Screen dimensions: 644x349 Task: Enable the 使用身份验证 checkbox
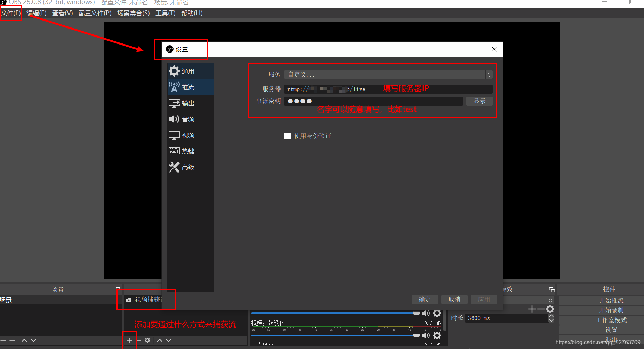288,136
